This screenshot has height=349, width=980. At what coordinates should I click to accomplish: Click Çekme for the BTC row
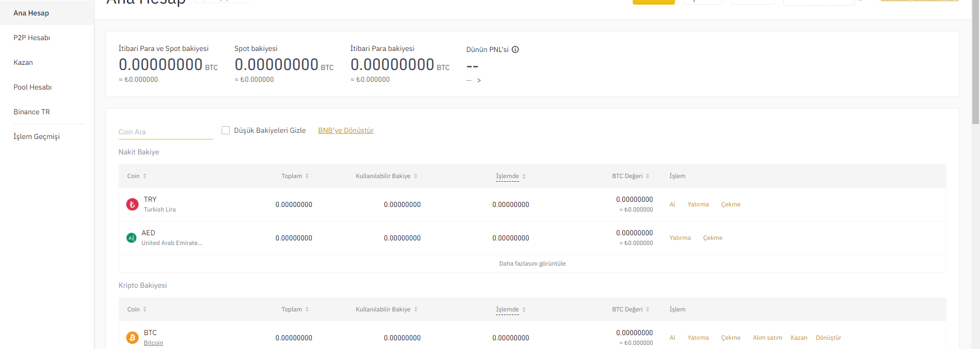click(731, 338)
